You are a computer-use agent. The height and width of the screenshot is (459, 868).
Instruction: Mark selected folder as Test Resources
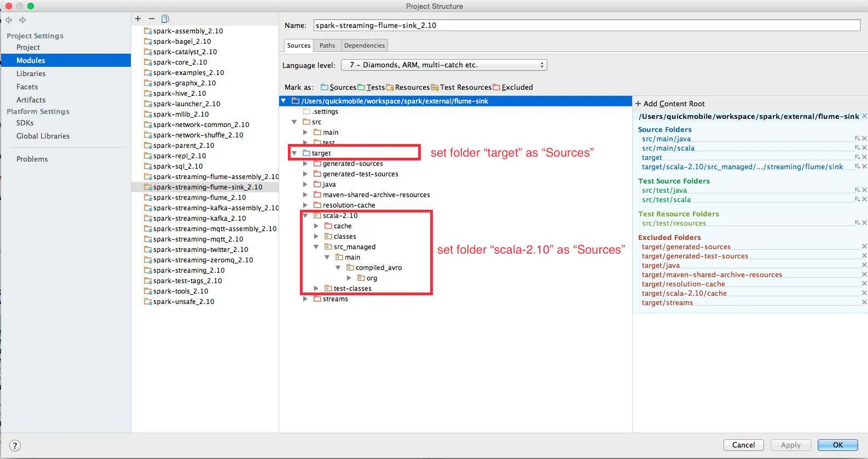461,87
